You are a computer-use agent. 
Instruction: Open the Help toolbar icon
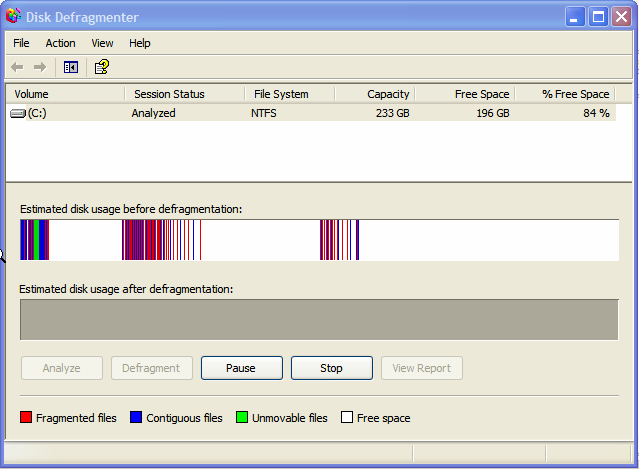click(x=102, y=67)
